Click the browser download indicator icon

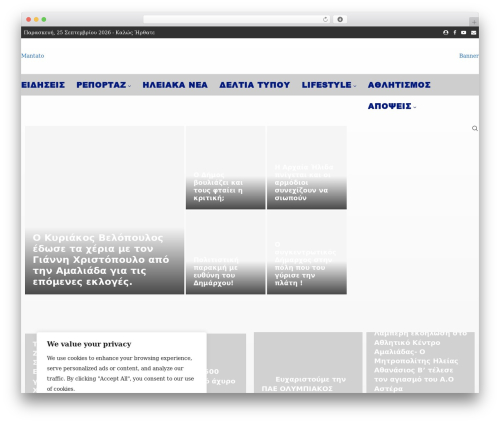click(340, 19)
